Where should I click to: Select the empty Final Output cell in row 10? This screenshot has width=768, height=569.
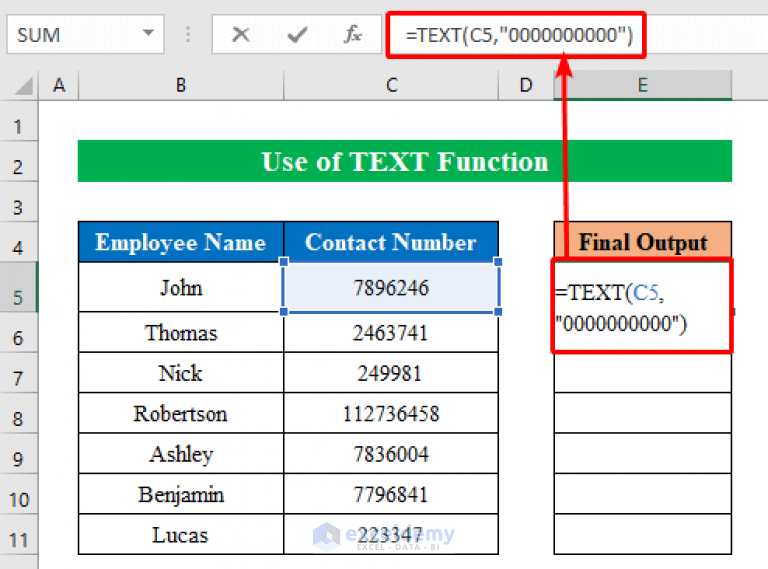click(x=643, y=494)
